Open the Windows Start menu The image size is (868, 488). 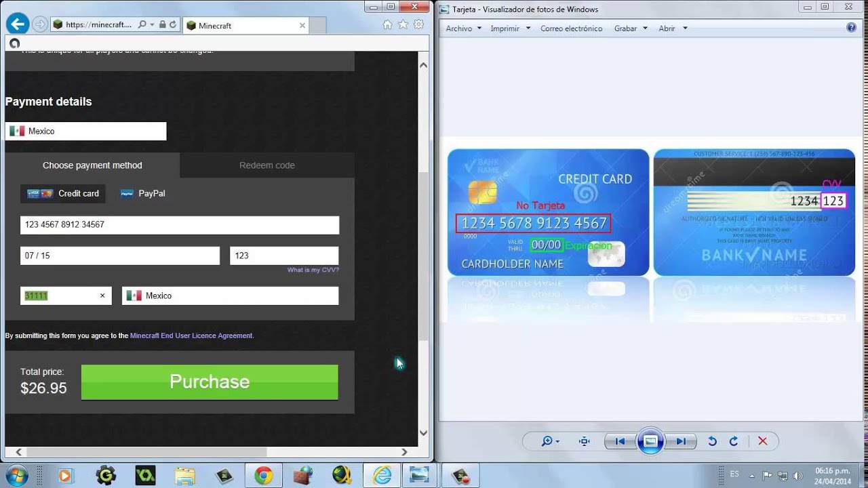tap(16, 475)
